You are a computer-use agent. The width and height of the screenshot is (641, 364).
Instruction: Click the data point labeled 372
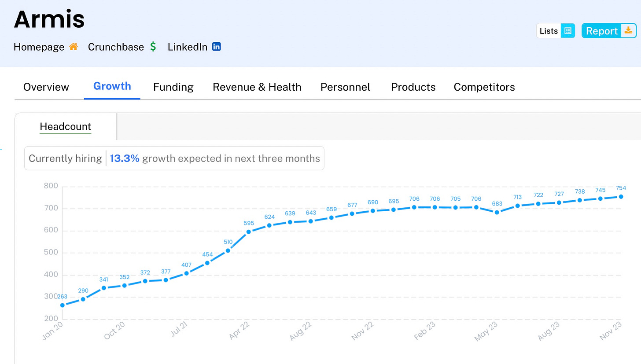145,281
